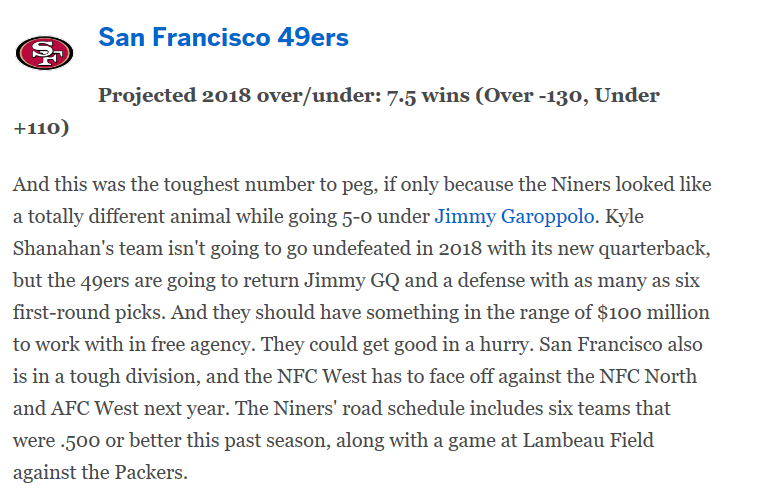The image size is (767, 490).
Task: Click the 49ers SF logo icon
Action: tap(45, 52)
